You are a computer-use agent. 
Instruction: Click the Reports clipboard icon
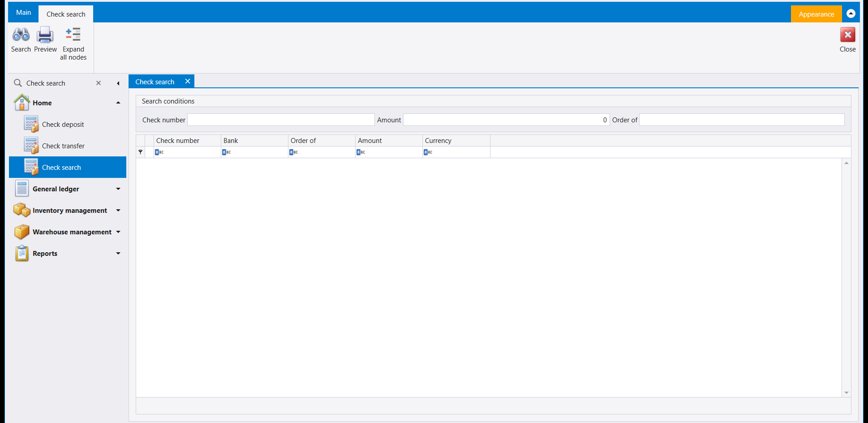[21, 253]
